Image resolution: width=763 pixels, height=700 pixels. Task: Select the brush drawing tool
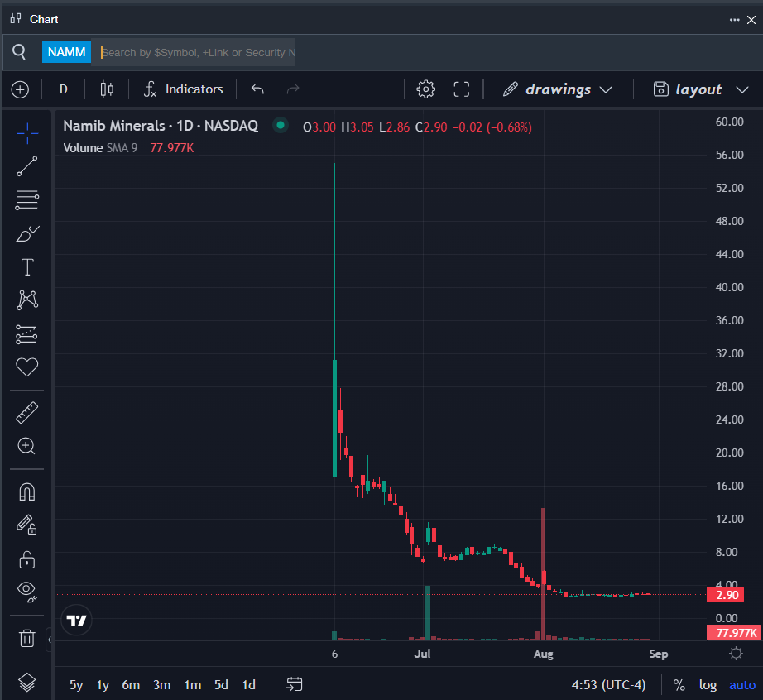coord(26,233)
